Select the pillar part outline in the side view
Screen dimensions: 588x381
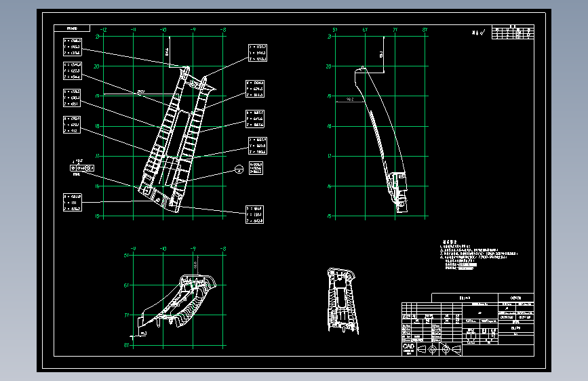[381, 140]
